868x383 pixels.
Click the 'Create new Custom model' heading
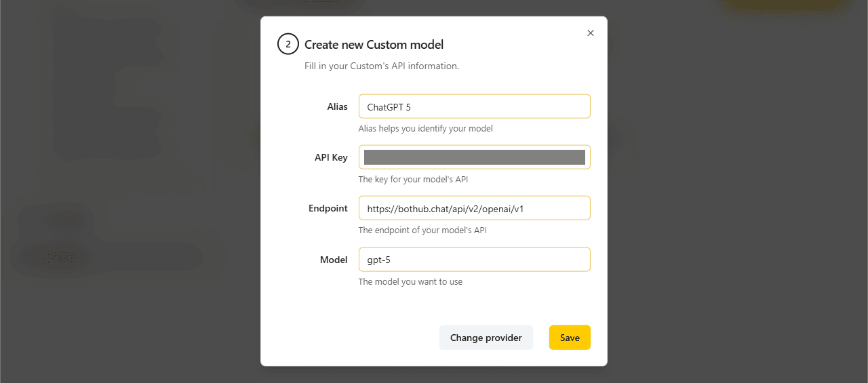(x=374, y=45)
